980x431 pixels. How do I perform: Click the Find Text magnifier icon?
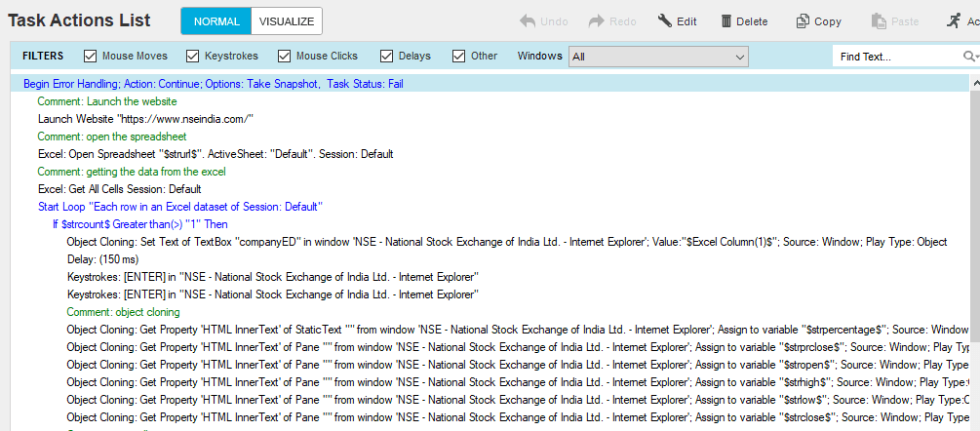click(x=968, y=57)
